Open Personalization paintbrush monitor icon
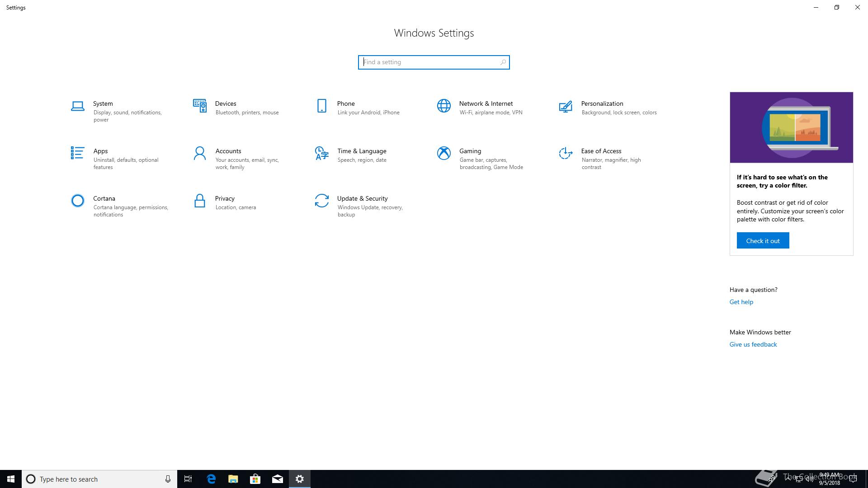The height and width of the screenshot is (488, 868). (566, 107)
